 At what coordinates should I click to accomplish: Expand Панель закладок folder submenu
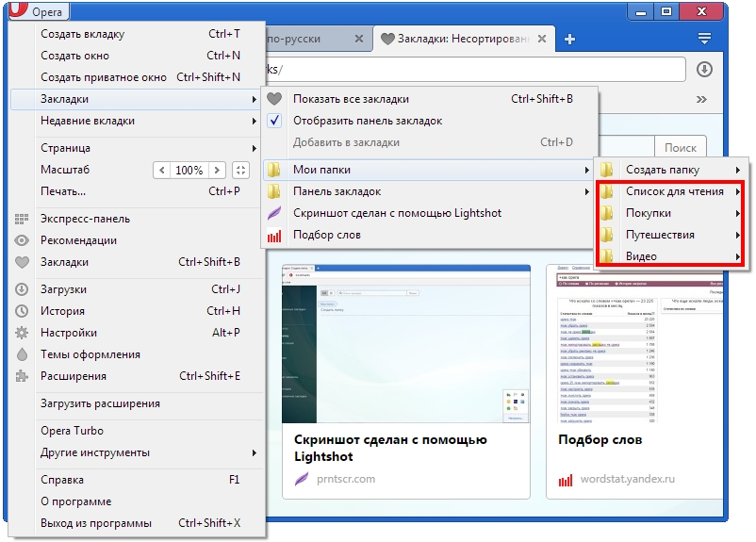tap(429, 191)
